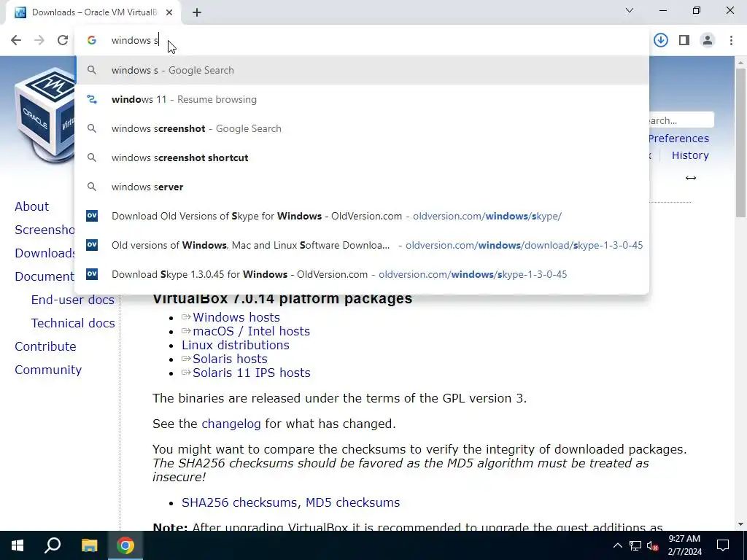Choose 'windows s - Google Search' suggestion
Image resolution: width=747 pixels, height=560 pixels.
click(362, 70)
